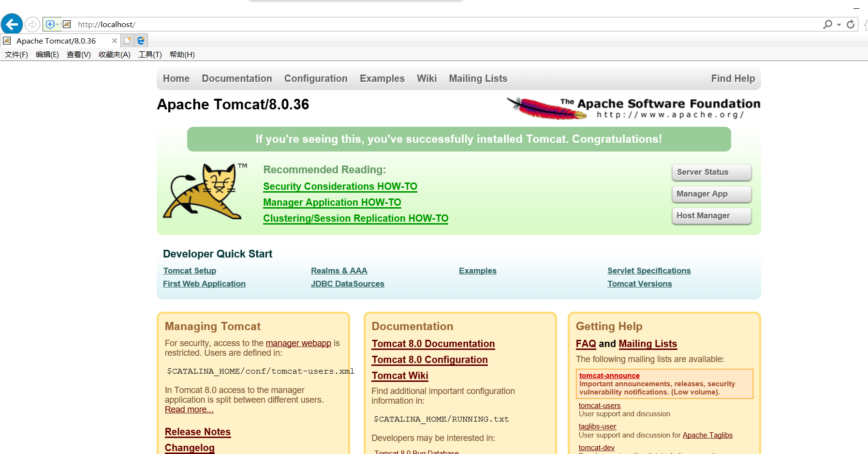
Task: Open the dropdown arrow beside the shield icon
Action: click(x=58, y=24)
